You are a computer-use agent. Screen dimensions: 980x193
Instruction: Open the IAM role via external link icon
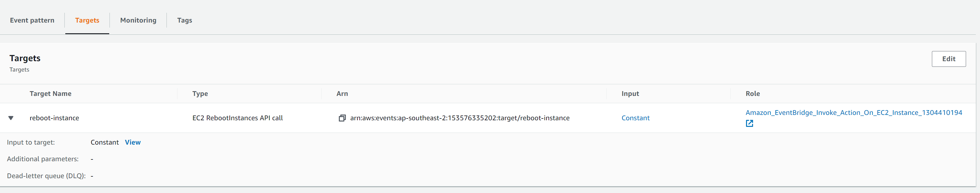[x=749, y=123]
